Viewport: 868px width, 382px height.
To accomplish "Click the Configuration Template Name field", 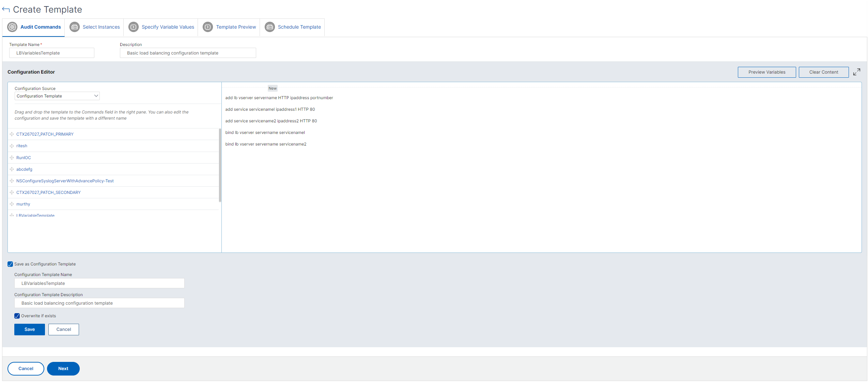I will click(99, 283).
